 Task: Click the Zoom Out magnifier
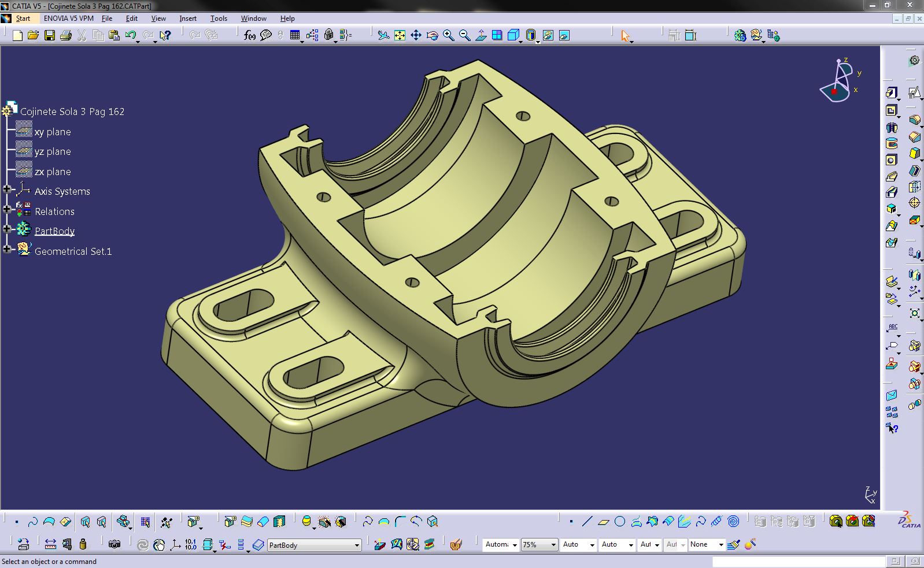(x=464, y=36)
